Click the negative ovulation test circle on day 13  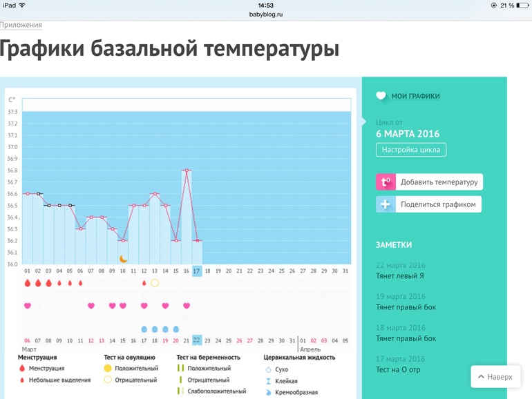point(155,283)
